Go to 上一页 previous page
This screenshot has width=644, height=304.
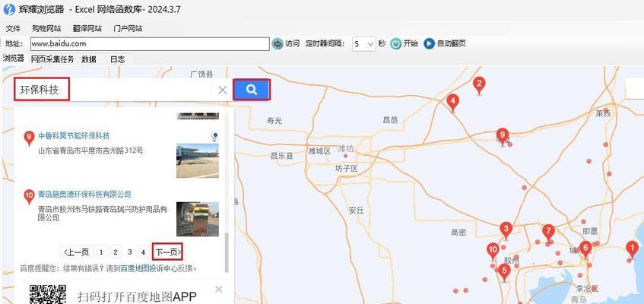pos(76,252)
